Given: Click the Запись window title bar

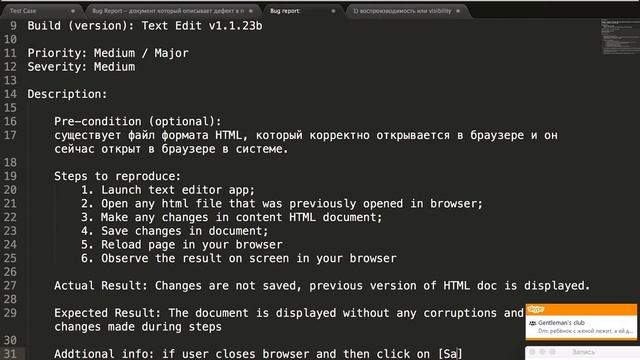Looking at the screenshot, I should pyautogui.click(x=582, y=353).
